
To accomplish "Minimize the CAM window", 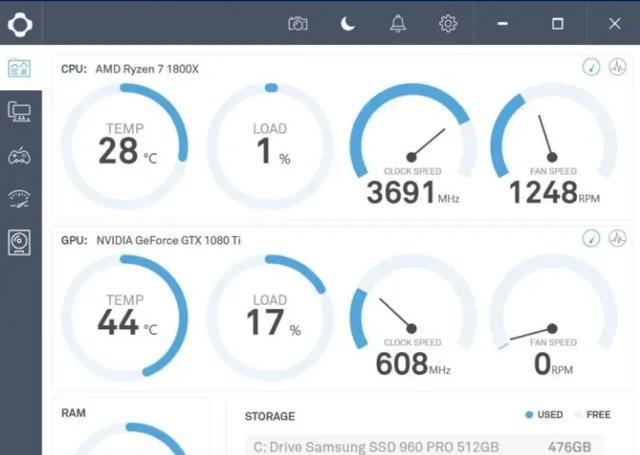I will coord(502,24).
